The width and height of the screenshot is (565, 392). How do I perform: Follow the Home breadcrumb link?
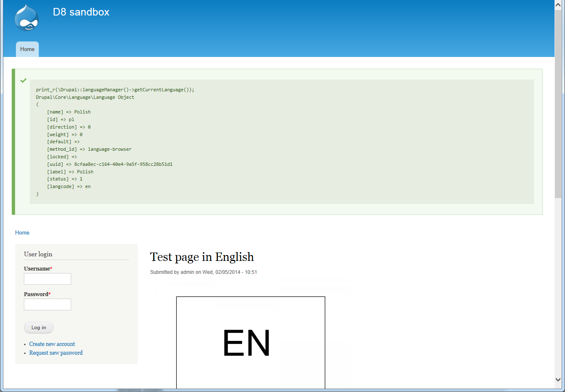click(x=22, y=232)
